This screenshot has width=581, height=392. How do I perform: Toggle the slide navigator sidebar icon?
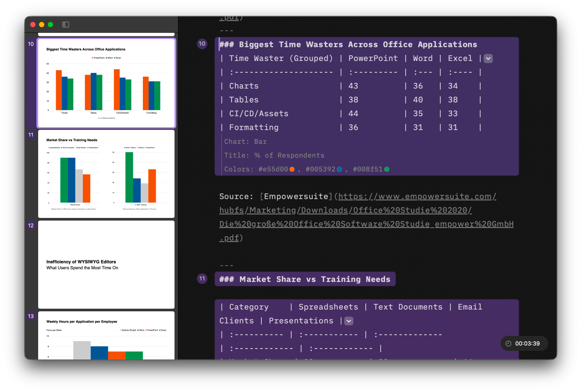(66, 25)
